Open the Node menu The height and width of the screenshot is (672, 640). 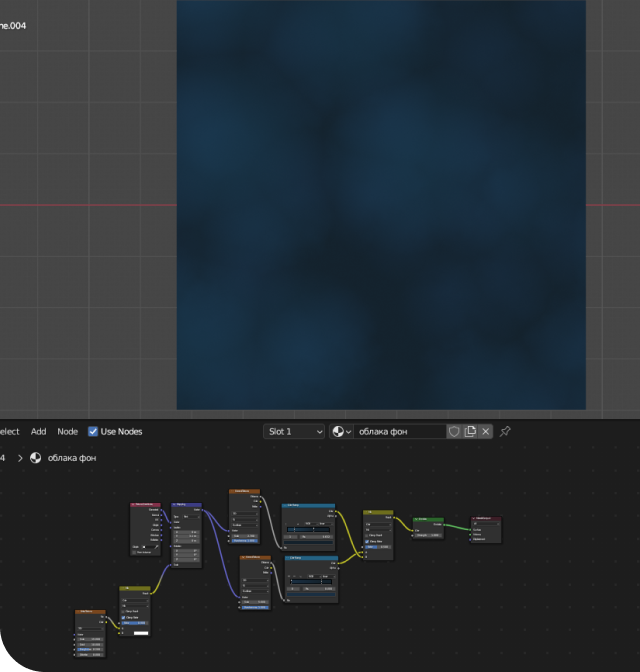point(67,432)
